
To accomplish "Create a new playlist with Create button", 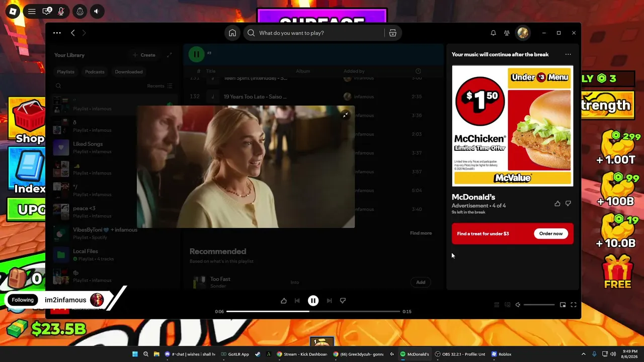I will 144,55.
